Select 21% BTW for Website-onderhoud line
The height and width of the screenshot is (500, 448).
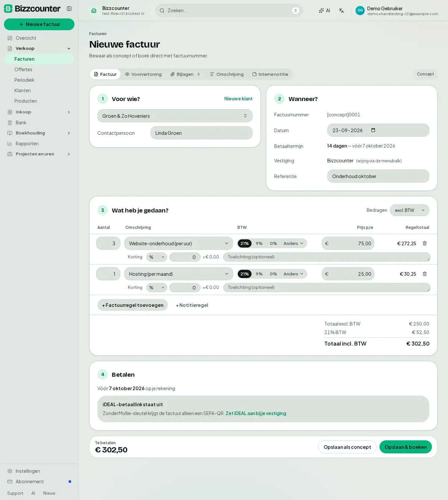245,243
